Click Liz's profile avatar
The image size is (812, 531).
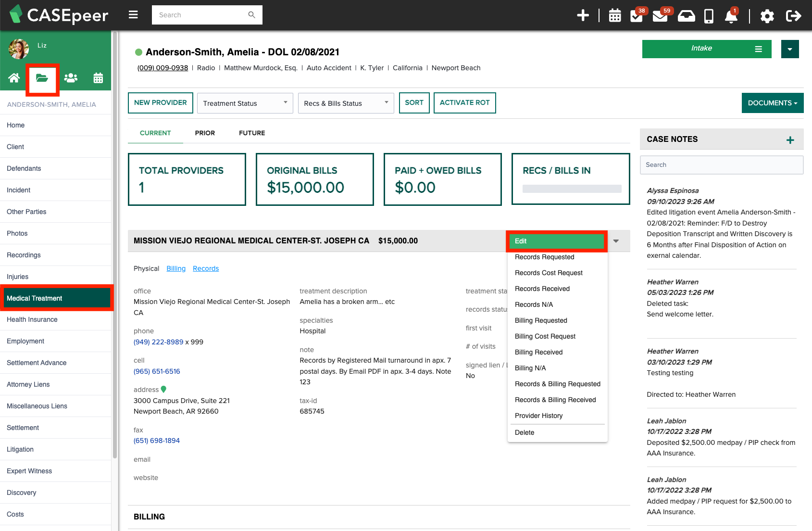(x=19, y=49)
